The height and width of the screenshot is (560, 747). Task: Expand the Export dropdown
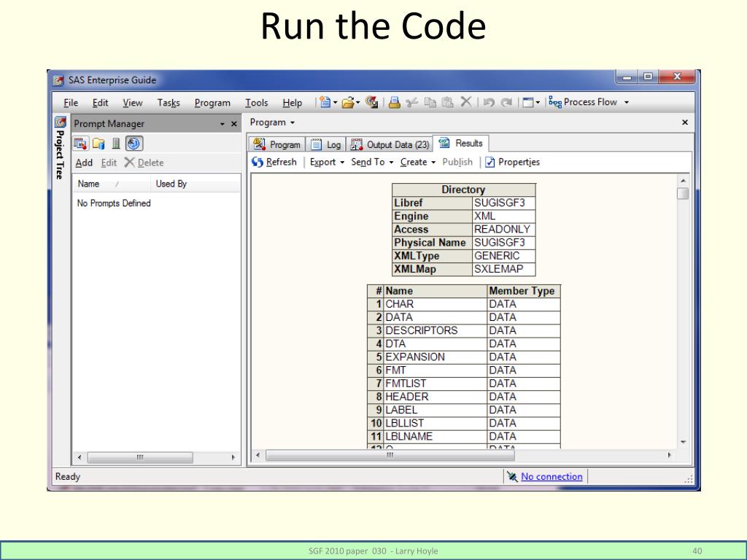click(x=327, y=162)
